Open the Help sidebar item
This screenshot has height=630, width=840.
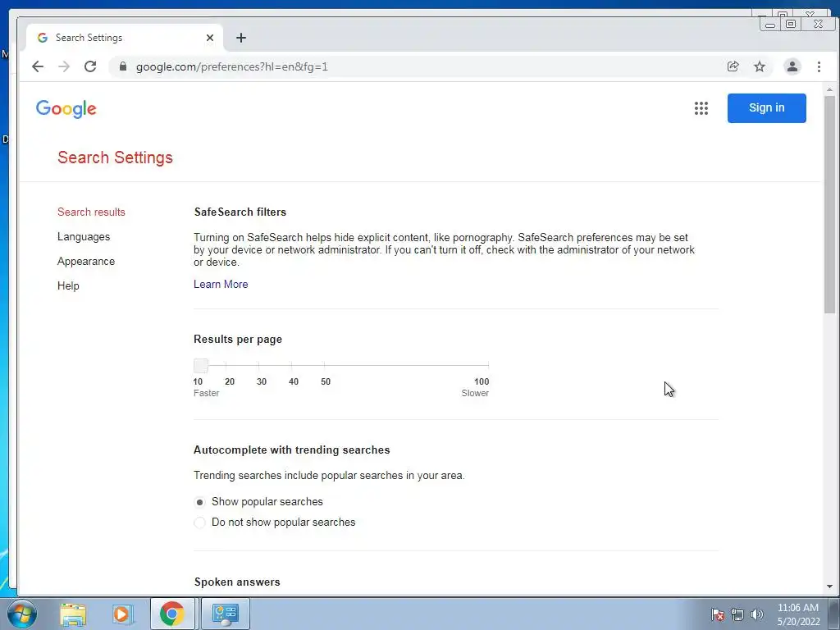pos(68,286)
